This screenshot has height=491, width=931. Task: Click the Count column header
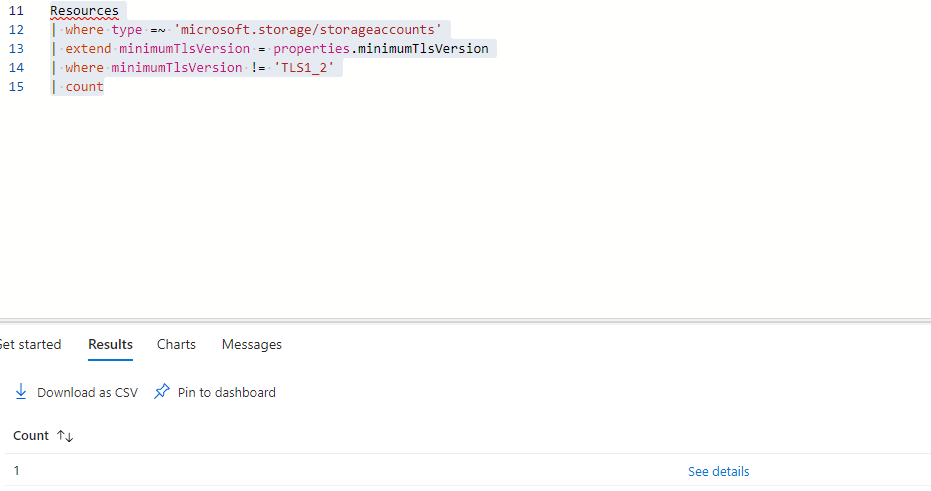31,436
